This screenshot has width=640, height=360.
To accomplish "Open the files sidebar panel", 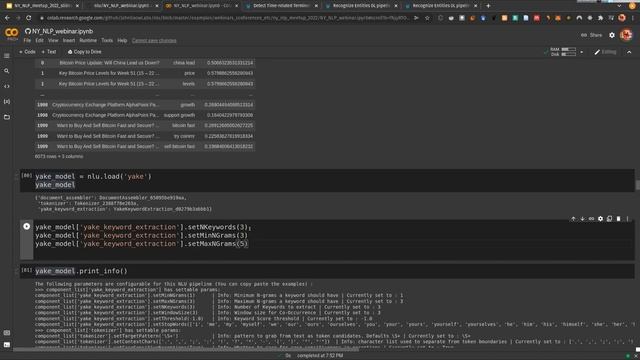I will tap(7, 117).
